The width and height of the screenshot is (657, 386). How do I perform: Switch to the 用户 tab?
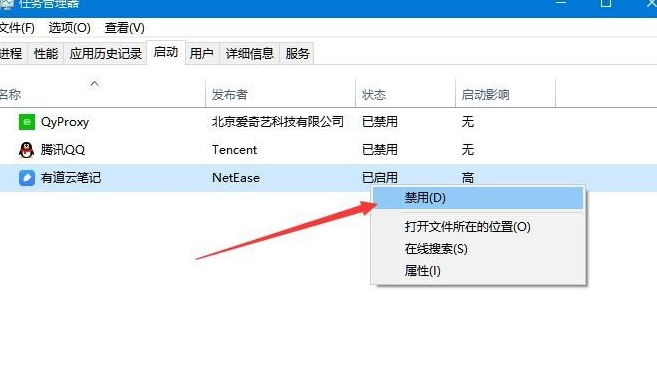click(202, 53)
